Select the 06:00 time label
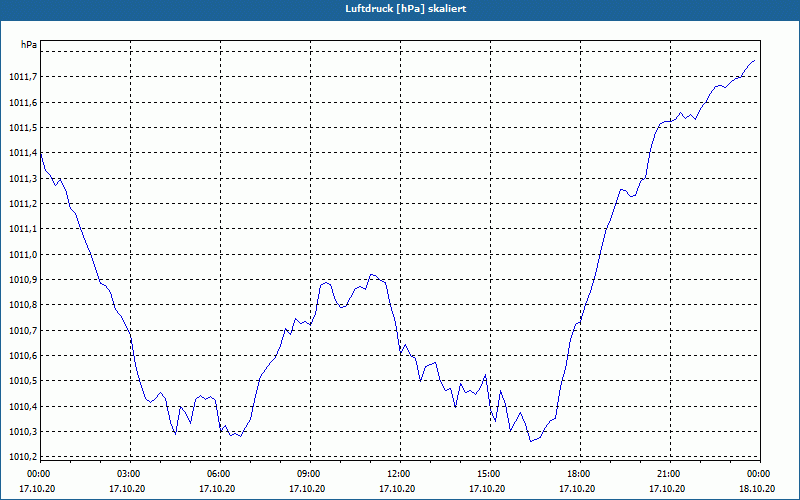 [x=220, y=474]
